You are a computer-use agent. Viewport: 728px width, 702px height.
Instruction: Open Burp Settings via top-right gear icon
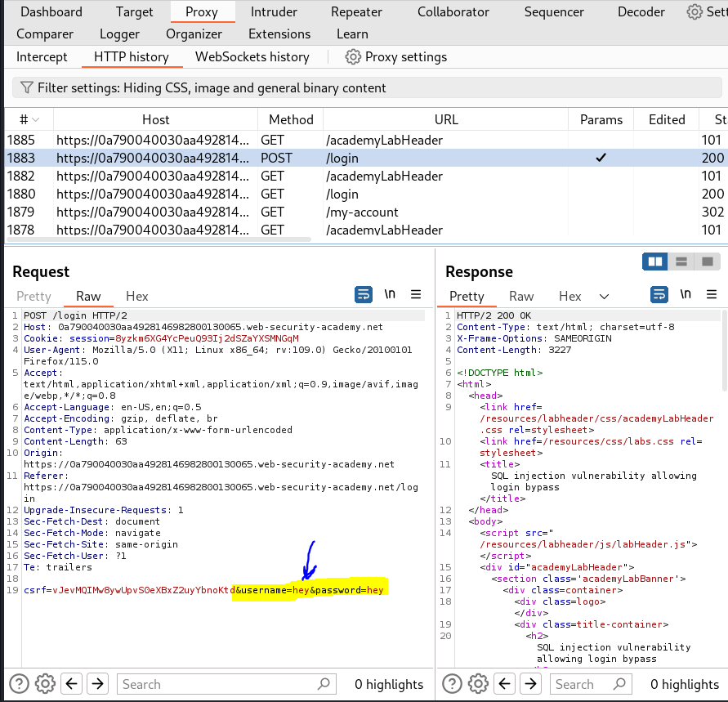694,11
